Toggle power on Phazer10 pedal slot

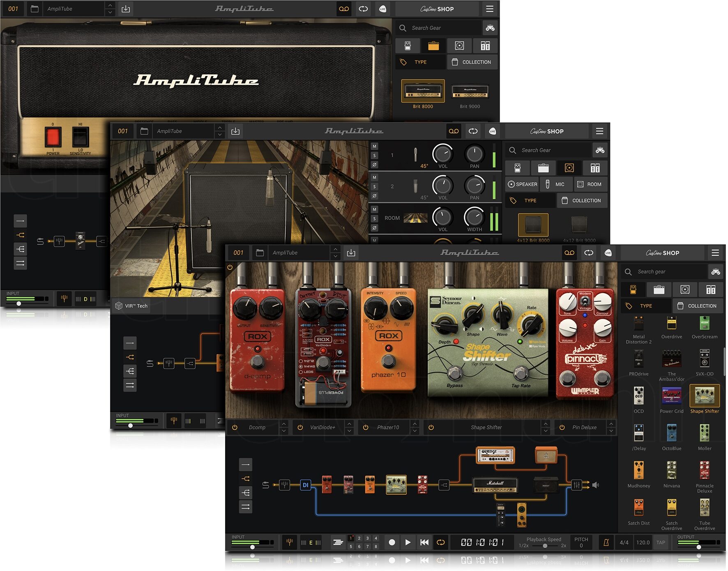pyautogui.click(x=366, y=427)
